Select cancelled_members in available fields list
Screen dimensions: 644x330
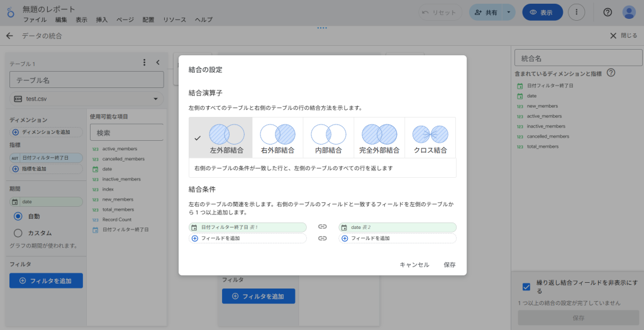pos(123,159)
